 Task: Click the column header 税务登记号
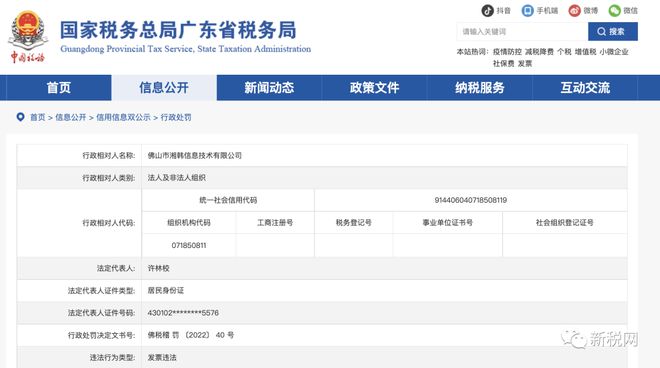(x=354, y=223)
